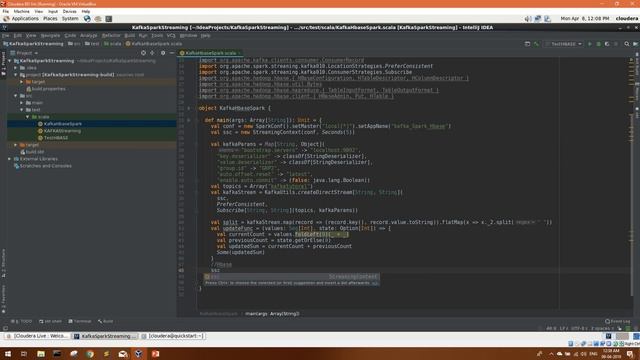Open Windows Start menu
The width and height of the screenshot is (640, 360).
point(7,354)
